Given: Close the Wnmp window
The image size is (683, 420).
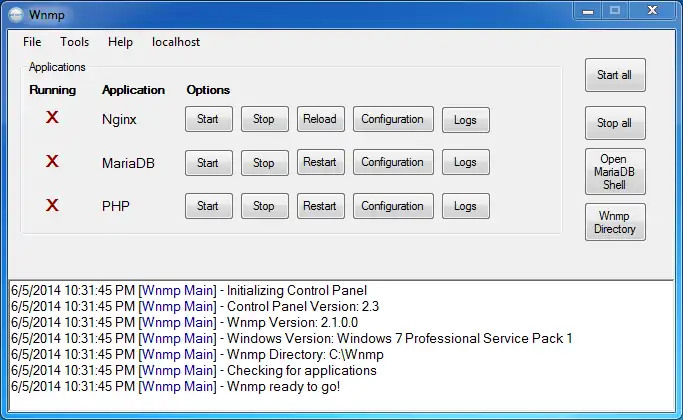Looking at the screenshot, I should 652,11.
